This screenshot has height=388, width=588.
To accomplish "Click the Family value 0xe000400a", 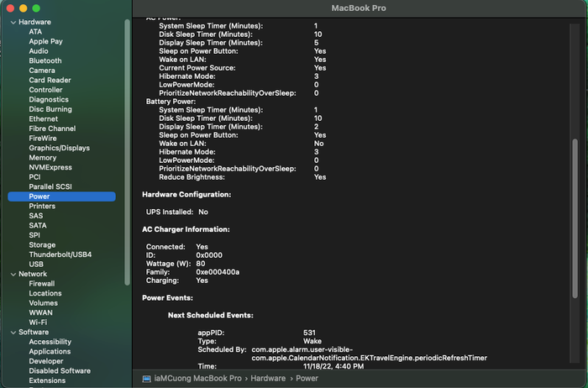I will (218, 272).
